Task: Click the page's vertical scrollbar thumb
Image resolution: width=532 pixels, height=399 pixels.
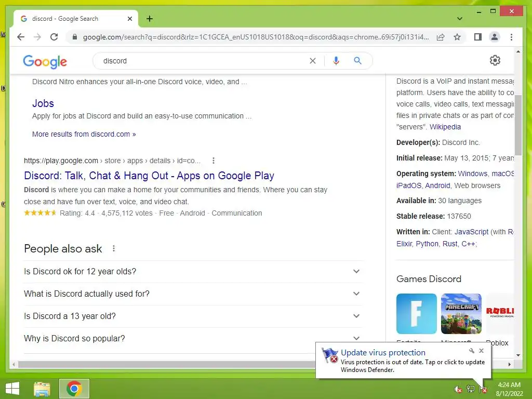Action: click(518, 125)
